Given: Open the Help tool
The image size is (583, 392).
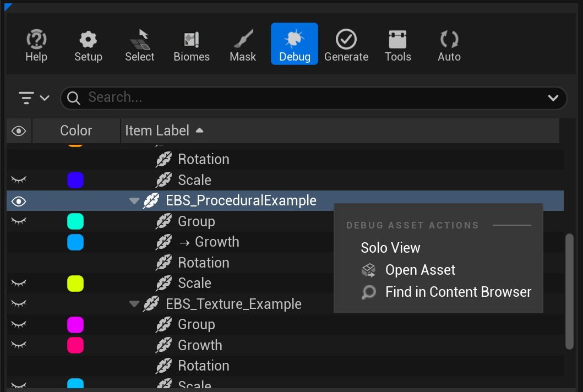Looking at the screenshot, I should pos(36,45).
